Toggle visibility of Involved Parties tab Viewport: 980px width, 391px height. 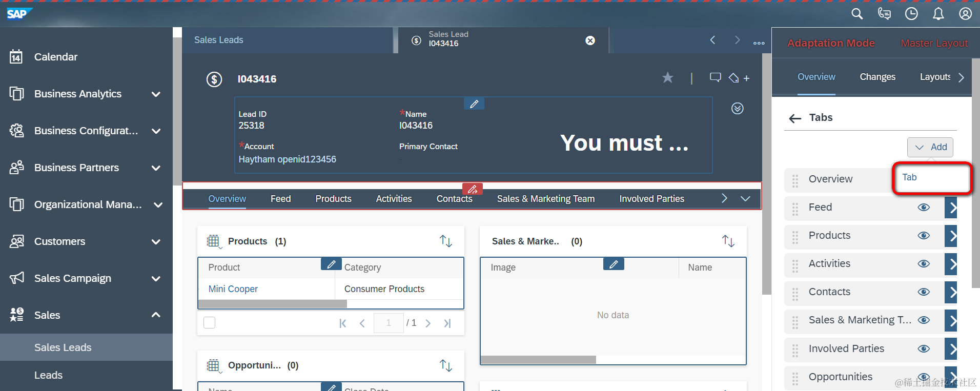[x=924, y=349]
